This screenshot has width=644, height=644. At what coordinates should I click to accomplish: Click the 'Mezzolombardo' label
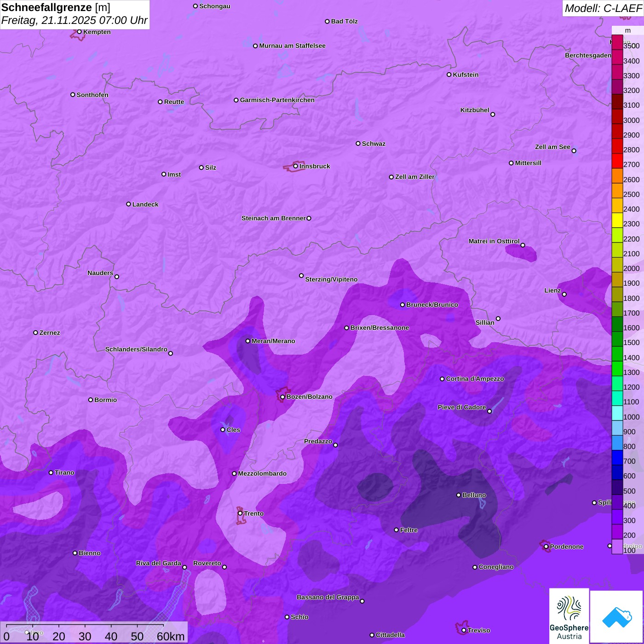click(x=262, y=473)
